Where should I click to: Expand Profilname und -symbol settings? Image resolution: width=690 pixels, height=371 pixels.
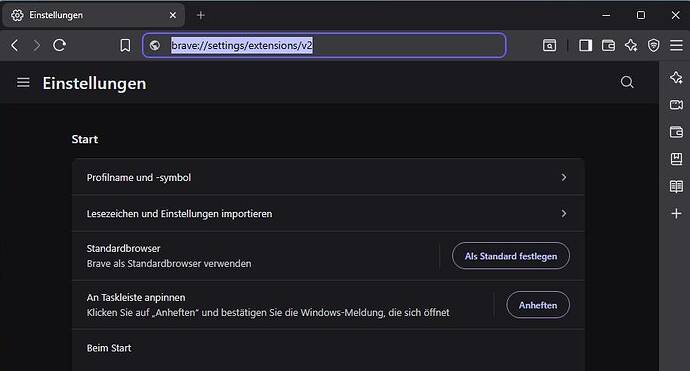[x=328, y=177]
